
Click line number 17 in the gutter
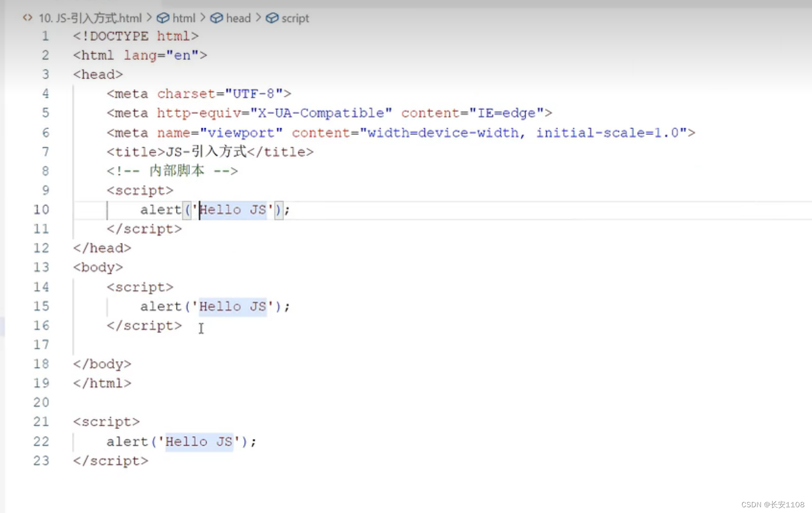tap(41, 345)
